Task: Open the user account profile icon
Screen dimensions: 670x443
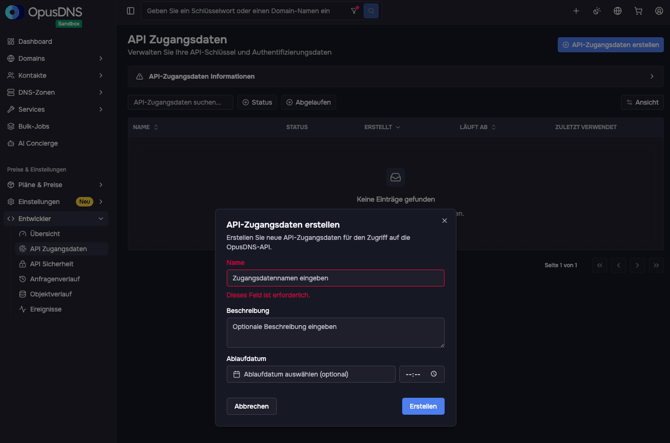Action: point(659,11)
